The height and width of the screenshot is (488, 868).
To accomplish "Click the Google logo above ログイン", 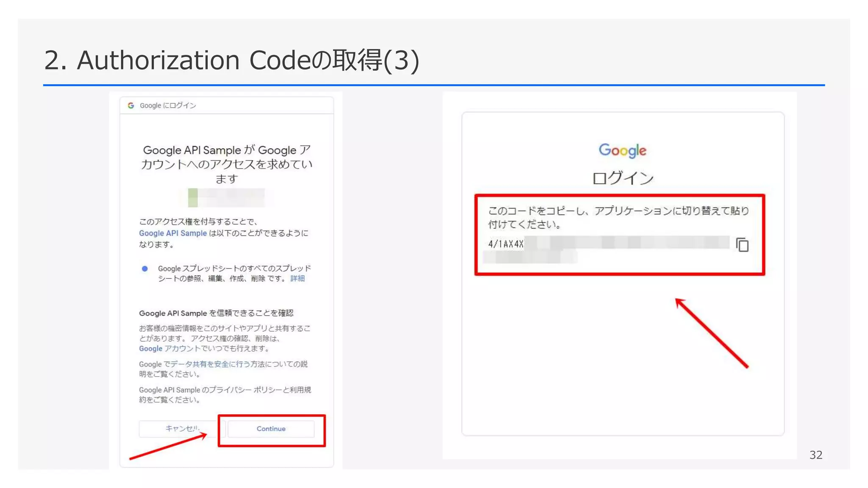I will pyautogui.click(x=622, y=150).
